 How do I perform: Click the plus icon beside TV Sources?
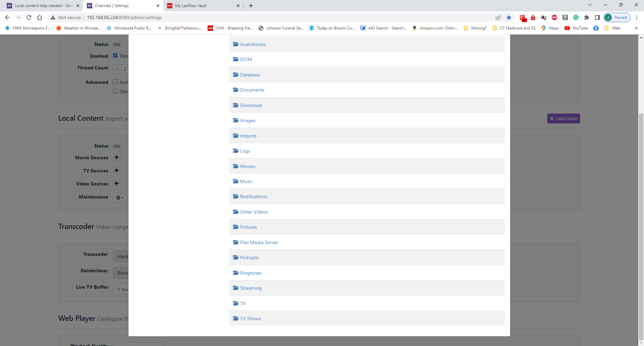116,171
